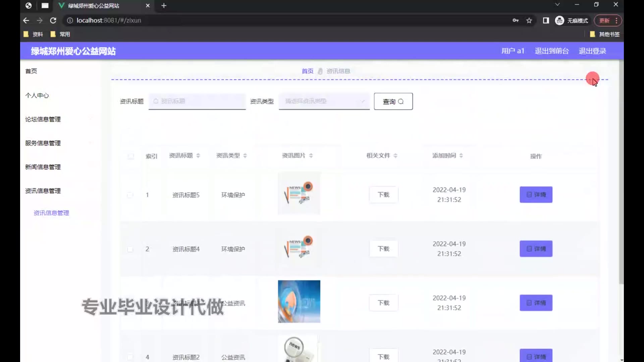Open the 常用 bookmark folder
Screen dimensions: 644x362
60,34
